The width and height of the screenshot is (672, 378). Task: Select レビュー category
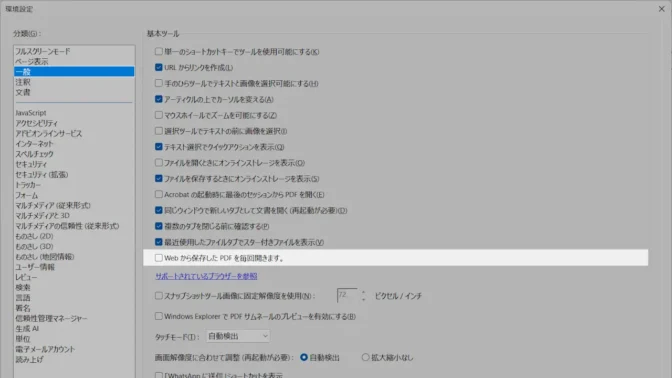[74, 277]
